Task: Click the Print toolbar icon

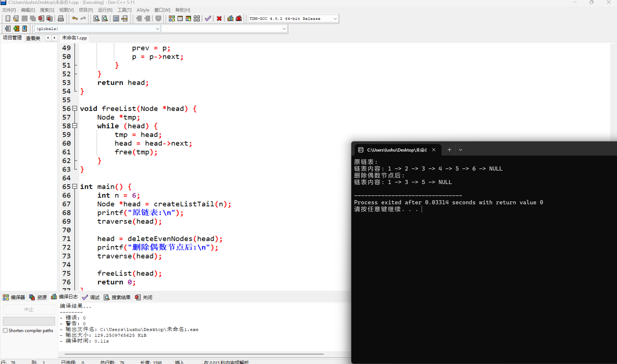Action: [x=61, y=19]
